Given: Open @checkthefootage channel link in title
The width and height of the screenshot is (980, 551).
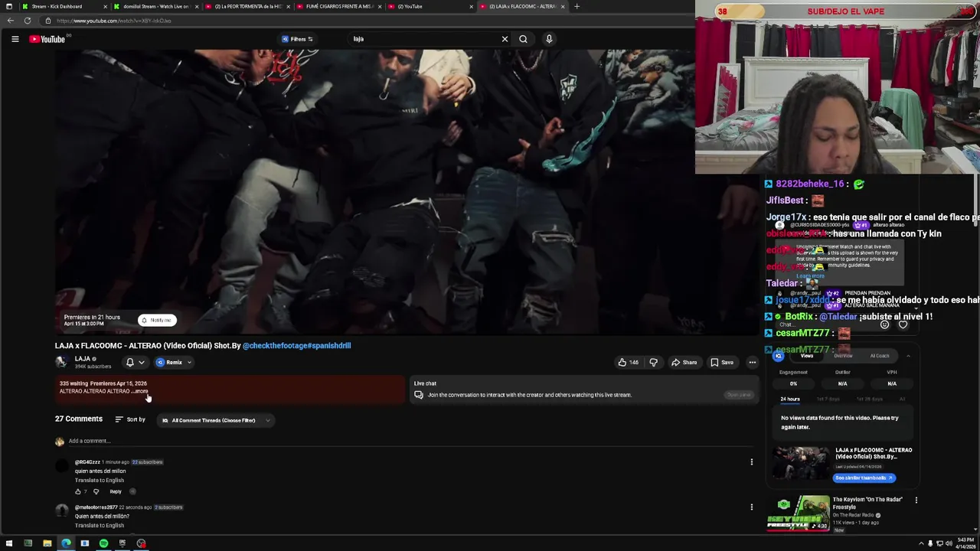Looking at the screenshot, I should pyautogui.click(x=276, y=346).
